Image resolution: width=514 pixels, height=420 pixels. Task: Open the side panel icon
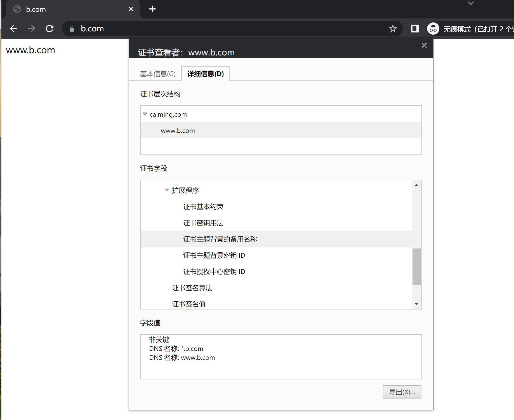click(415, 29)
